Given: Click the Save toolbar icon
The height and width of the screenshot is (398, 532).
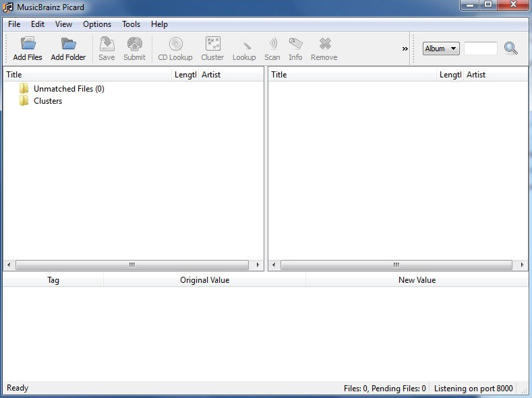Looking at the screenshot, I should (x=107, y=44).
